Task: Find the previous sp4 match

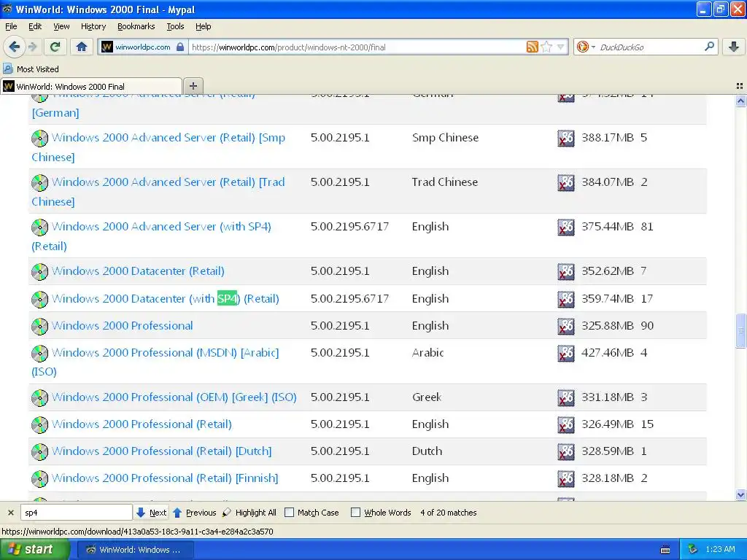Action: coord(195,513)
